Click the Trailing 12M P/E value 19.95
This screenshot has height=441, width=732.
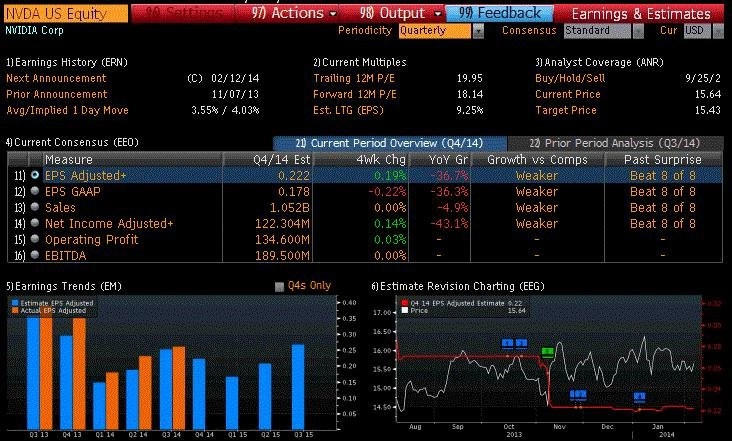(470, 78)
